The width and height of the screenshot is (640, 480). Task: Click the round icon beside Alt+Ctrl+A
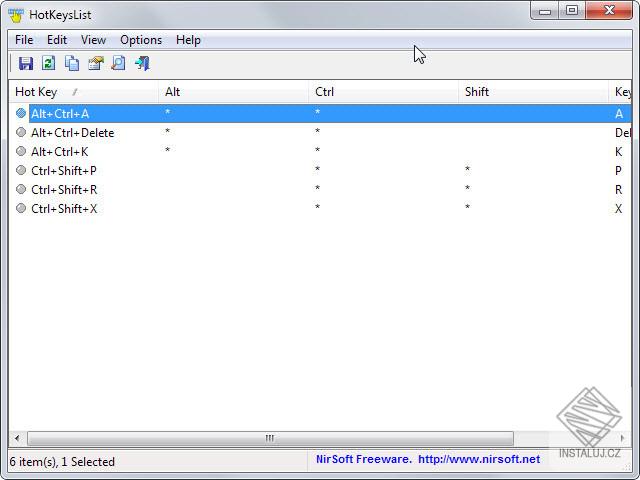21,113
